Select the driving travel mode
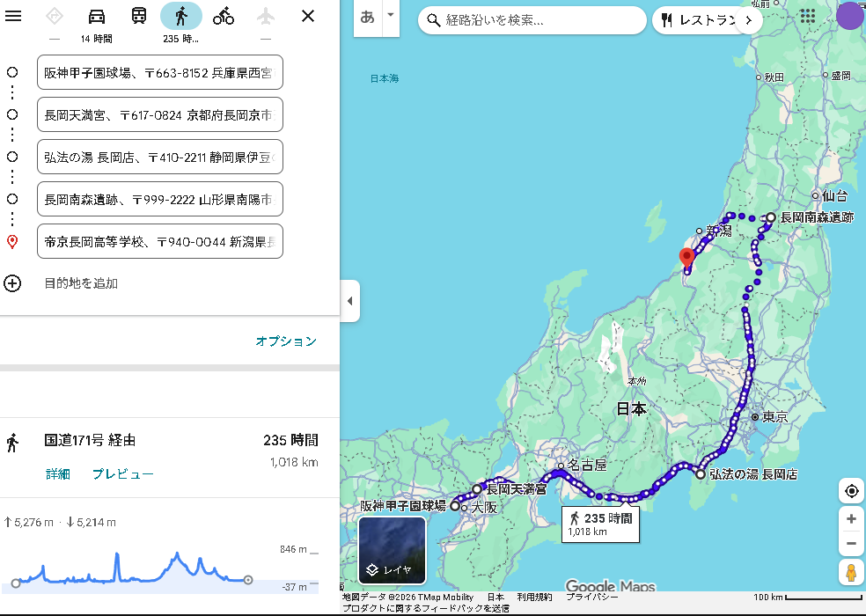Screen dimensions: 866x616 tap(97, 16)
